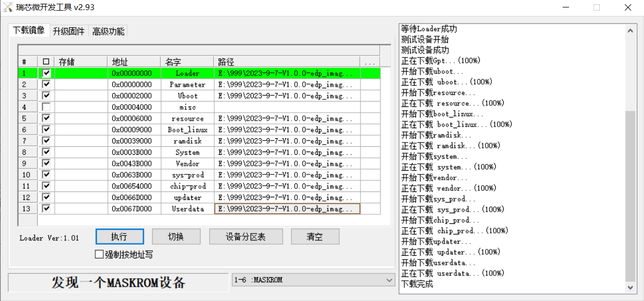Toggle the 强制按地址写 checkbox
644x301 pixels.
coord(99,255)
